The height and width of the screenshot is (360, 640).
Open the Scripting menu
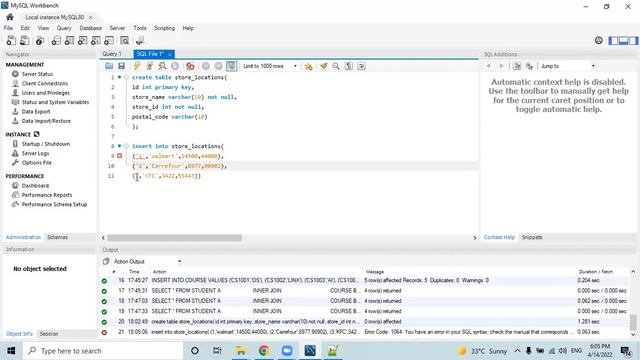(x=164, y=28)
